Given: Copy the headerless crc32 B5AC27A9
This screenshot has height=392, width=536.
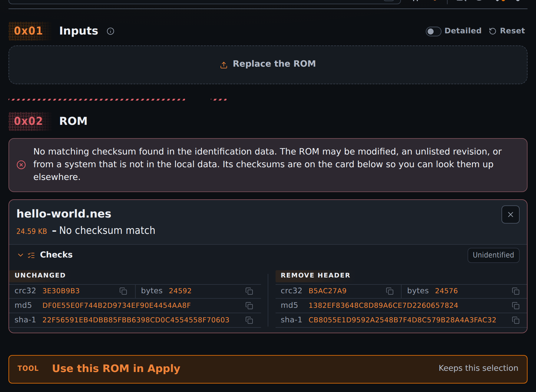Looking at the screenshot, I should point(390,291).
